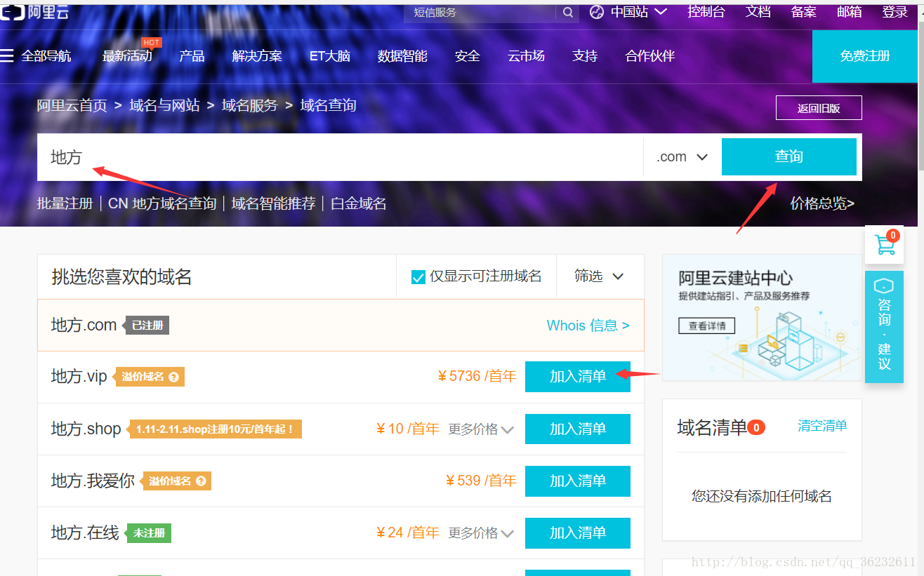Image resolution: width=924 pixels, height=576 pixels.
Task: Go to 域名与网站 breadcrumb
Action: coord(165,106)
